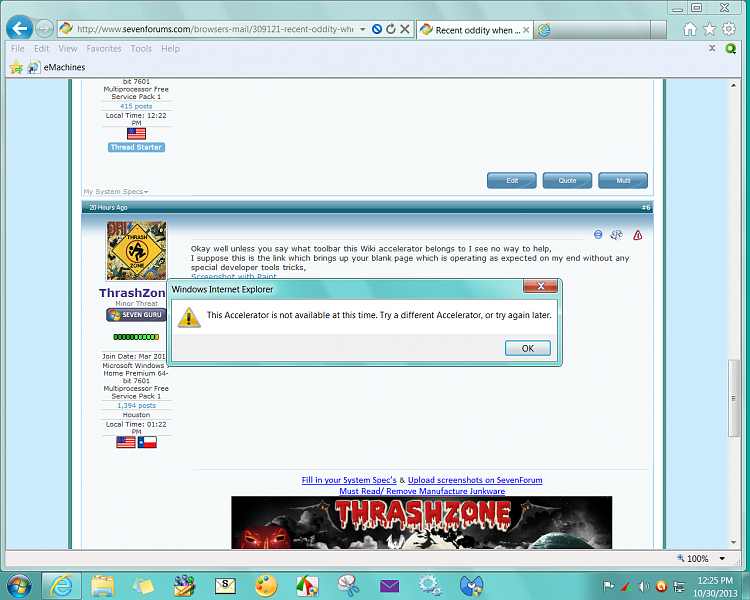Click the address bar URL field
The height and width of the screenshot is (600, 750).
[214, 29]
